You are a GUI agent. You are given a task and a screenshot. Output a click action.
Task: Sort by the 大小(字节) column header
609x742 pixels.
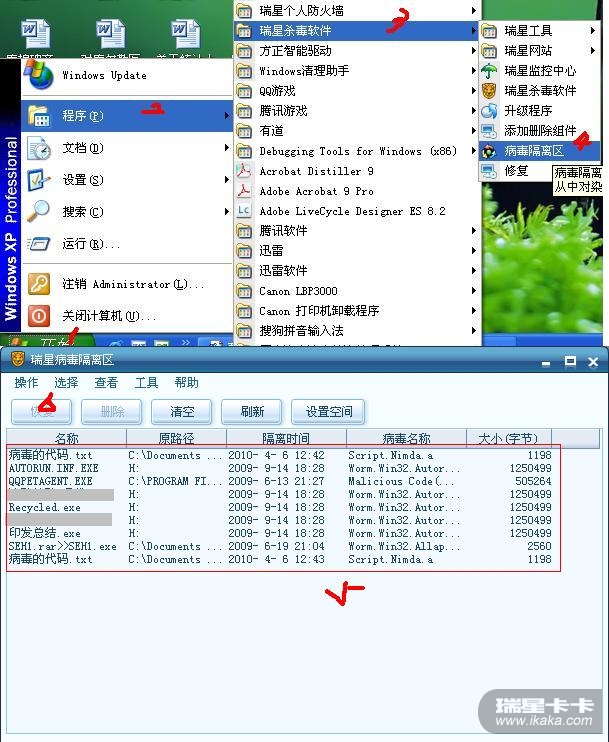pyautogui.click(x=509, y=438)
